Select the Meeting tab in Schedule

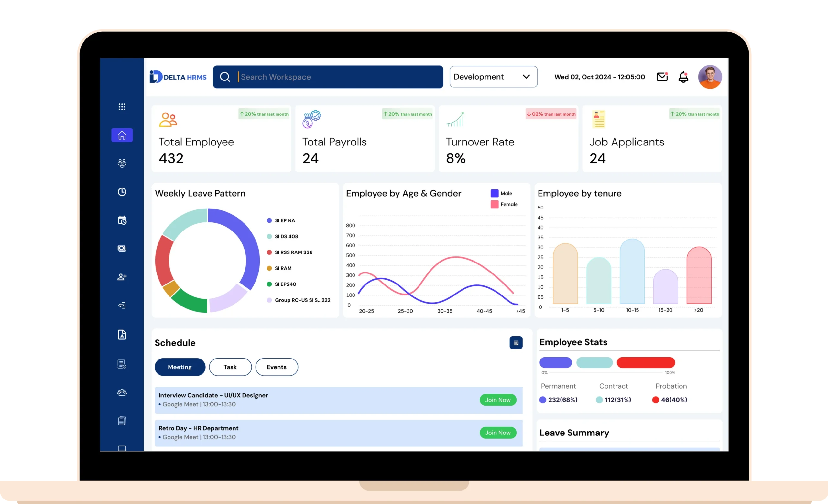[x=179, y=366]
